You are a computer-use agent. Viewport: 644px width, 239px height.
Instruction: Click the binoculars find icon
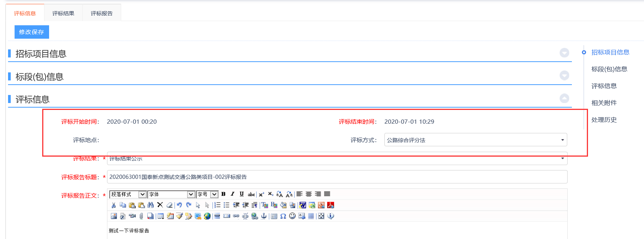click(150, 205)
